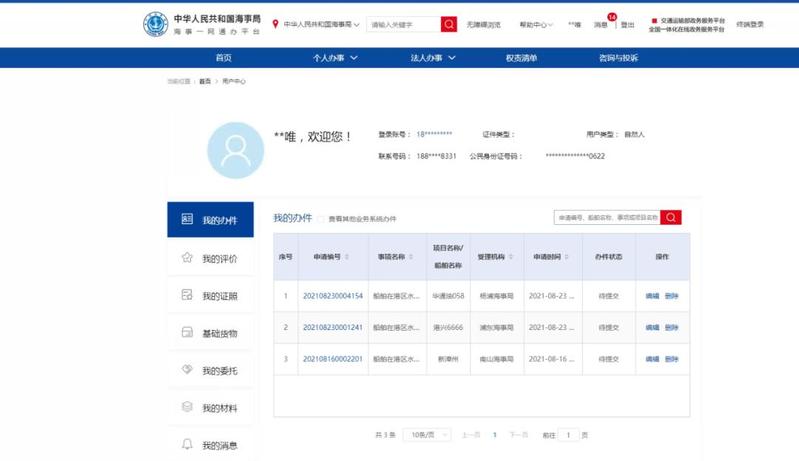Open 我的材料 layers icon in sidebar
The width and height of the screenshot is (799, 461).
[187, 407]
